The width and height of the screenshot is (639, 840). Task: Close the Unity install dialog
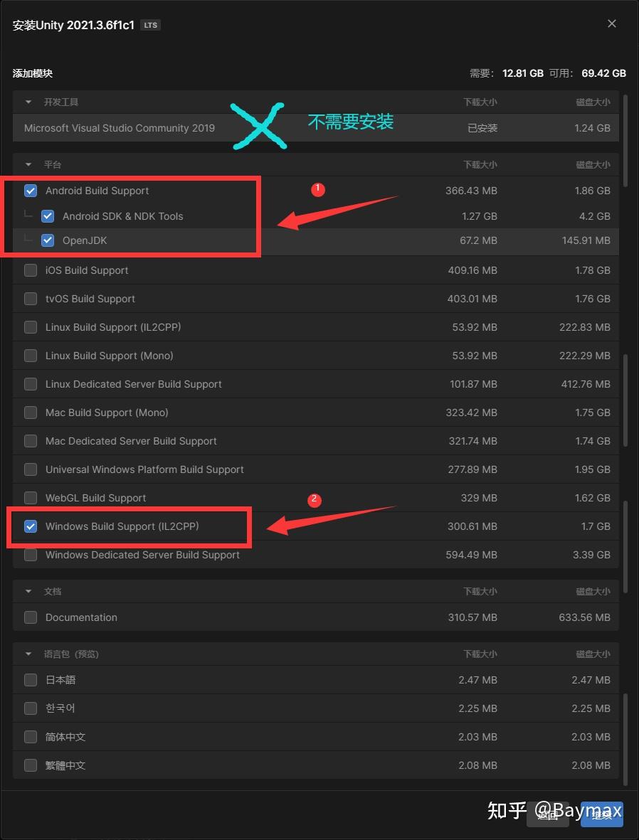pos(612,23)
